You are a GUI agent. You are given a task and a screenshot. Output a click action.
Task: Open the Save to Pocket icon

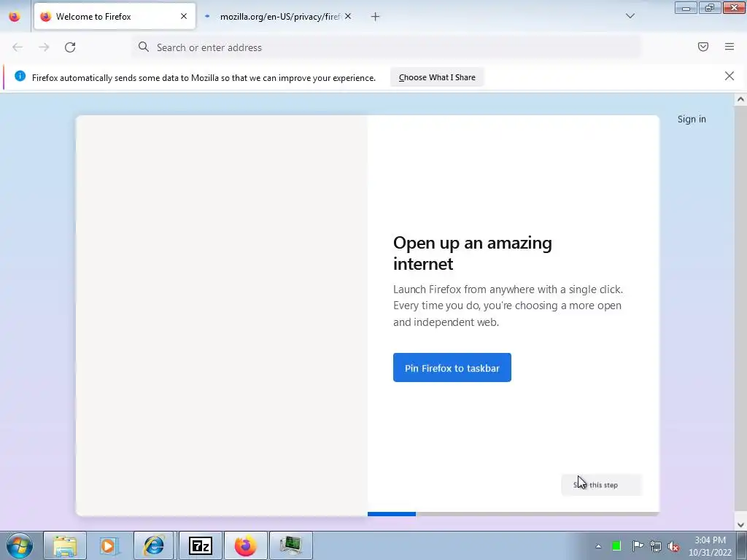[x=703, y=47]
